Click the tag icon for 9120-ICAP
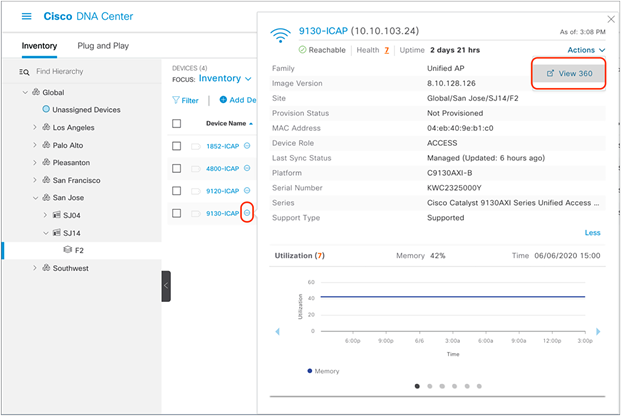The image size is (621, 416). (x=196, y=191)
